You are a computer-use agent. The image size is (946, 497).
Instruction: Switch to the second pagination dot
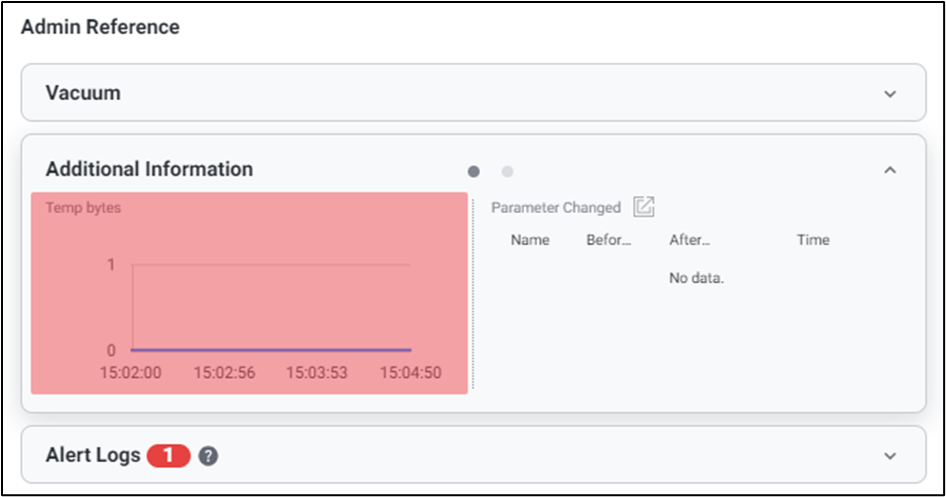point(507,171)
